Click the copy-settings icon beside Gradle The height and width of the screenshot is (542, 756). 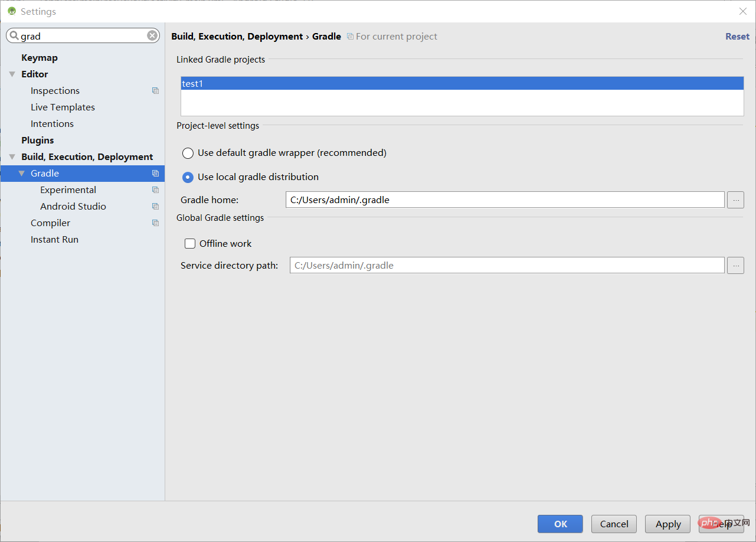click(x=155, y=173)
